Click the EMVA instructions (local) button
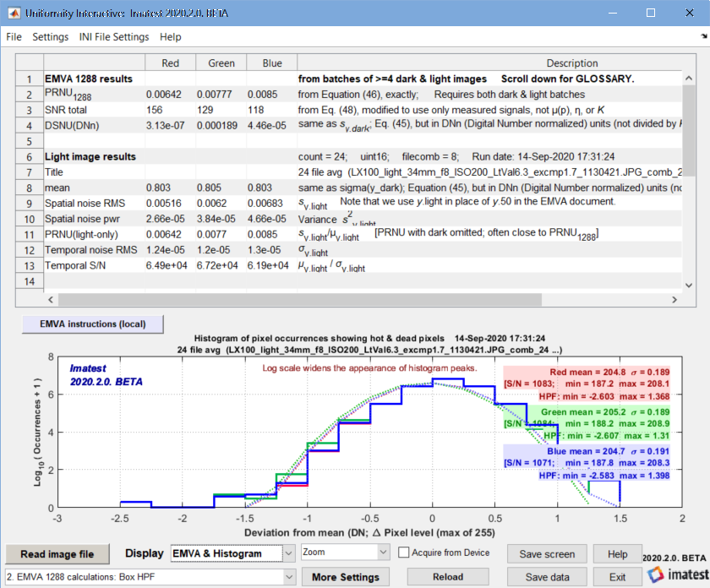710x588 pixels. [93, 324]
